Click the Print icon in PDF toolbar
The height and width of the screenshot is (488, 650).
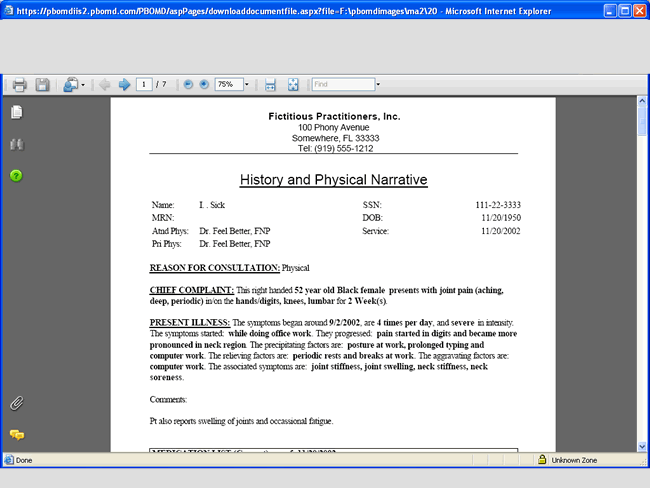click(19, 85)
